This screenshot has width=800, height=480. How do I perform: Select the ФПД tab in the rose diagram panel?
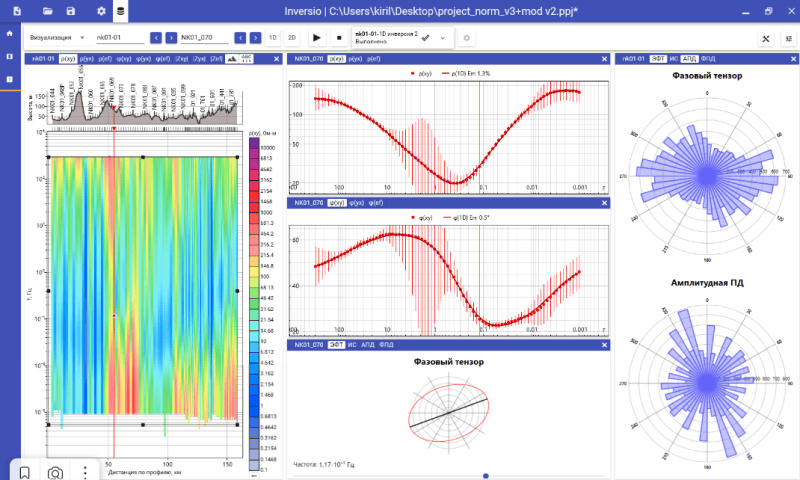tap(708, 59)
